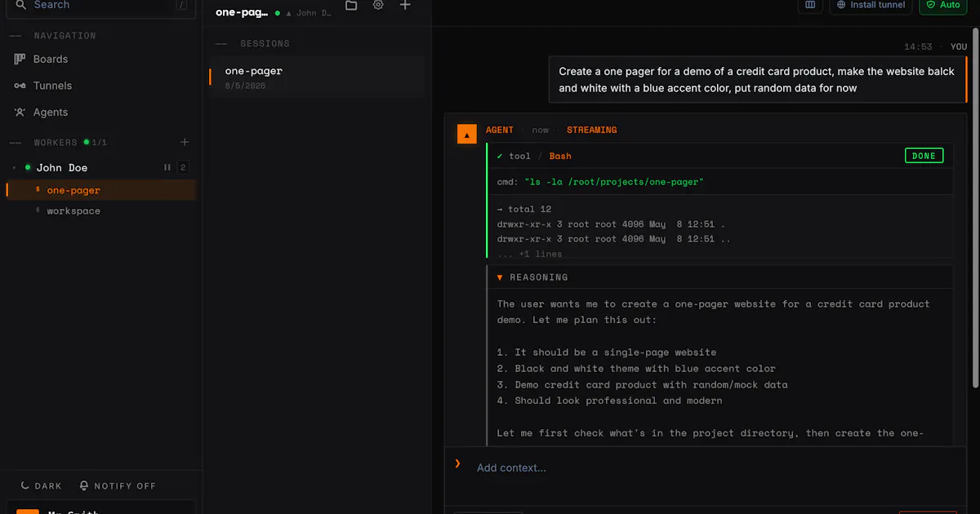Add new session with plus icon
Image resolution: width=980 pixels, height=514 pixels.
(405, 5)
